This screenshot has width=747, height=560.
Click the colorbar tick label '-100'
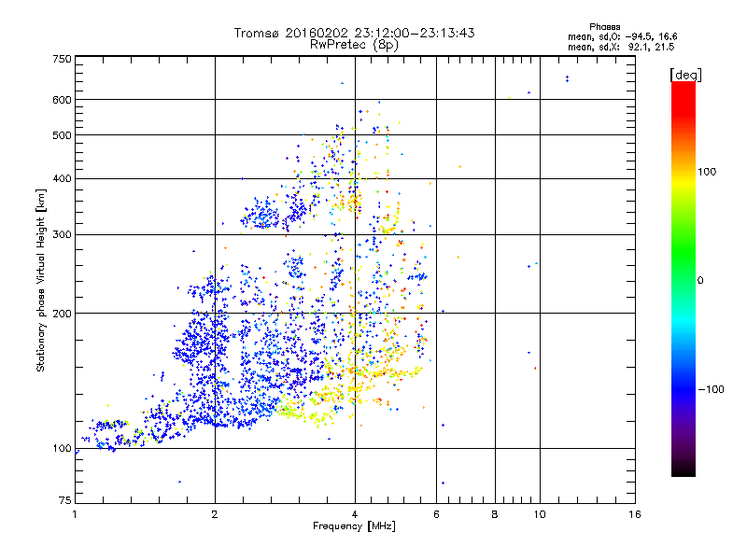[x=711, y=389]
